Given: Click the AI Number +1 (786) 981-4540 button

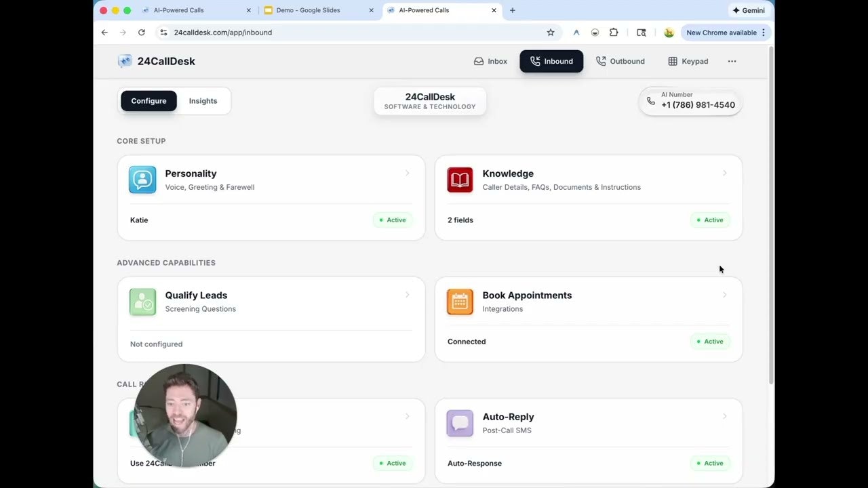Looking at the screenshot, I should coord(690,101).
